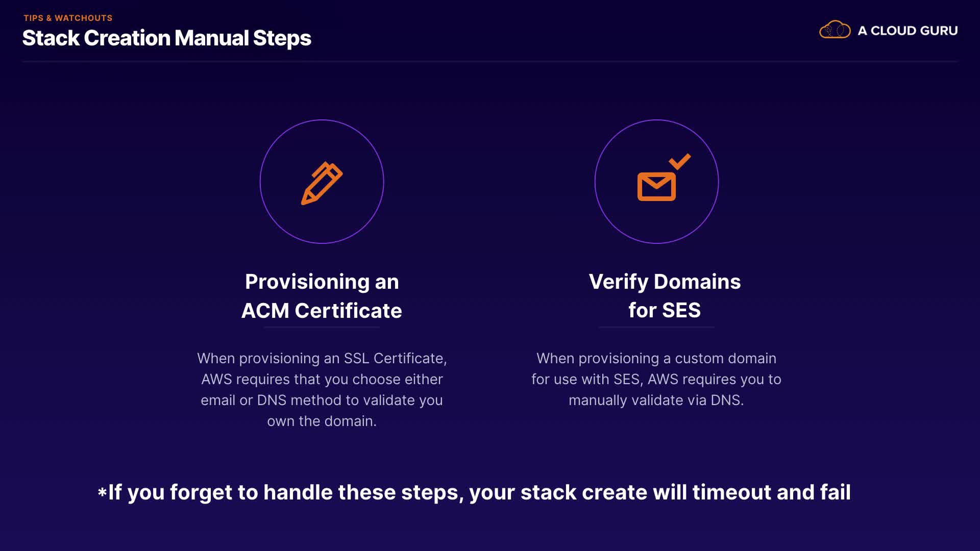The image size is (980, 551).
Task: Click the text "own the domain."
Action: (x=322, y=421)
